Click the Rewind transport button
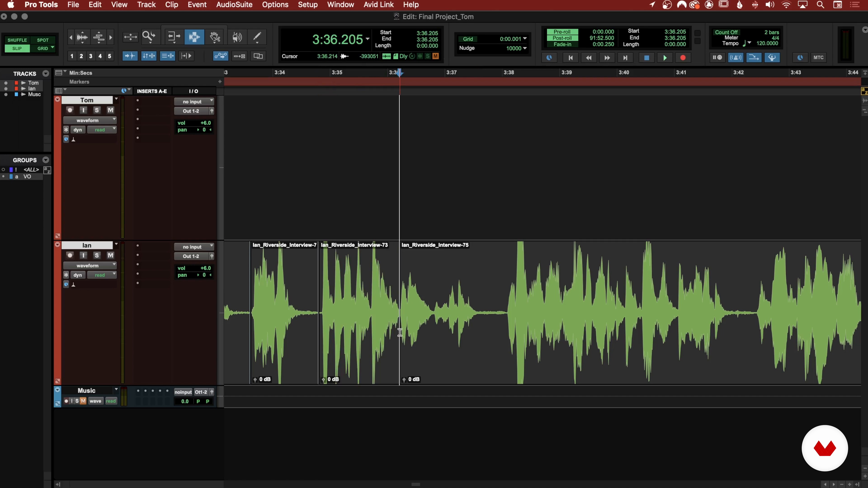This screenshot has height=488, width=868. point(589,58)
